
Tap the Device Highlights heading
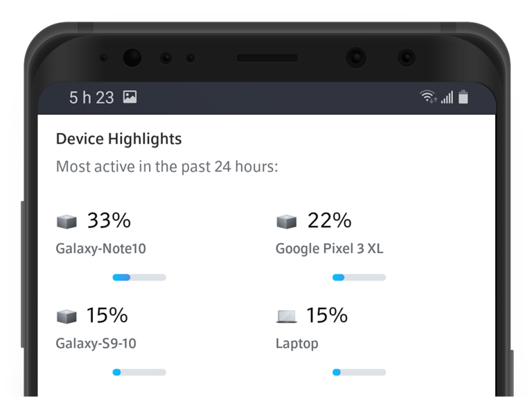point(118,139)
